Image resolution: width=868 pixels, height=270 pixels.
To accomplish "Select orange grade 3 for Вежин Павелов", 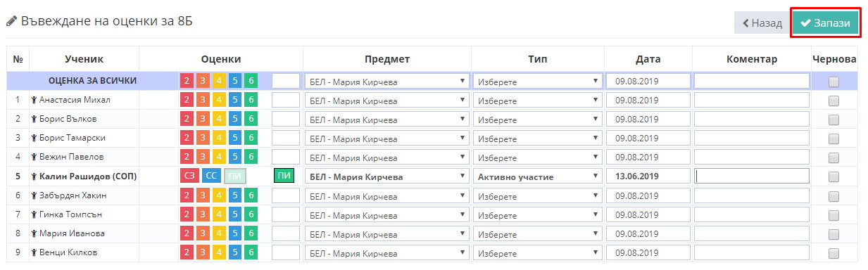I will pos(203,157).
